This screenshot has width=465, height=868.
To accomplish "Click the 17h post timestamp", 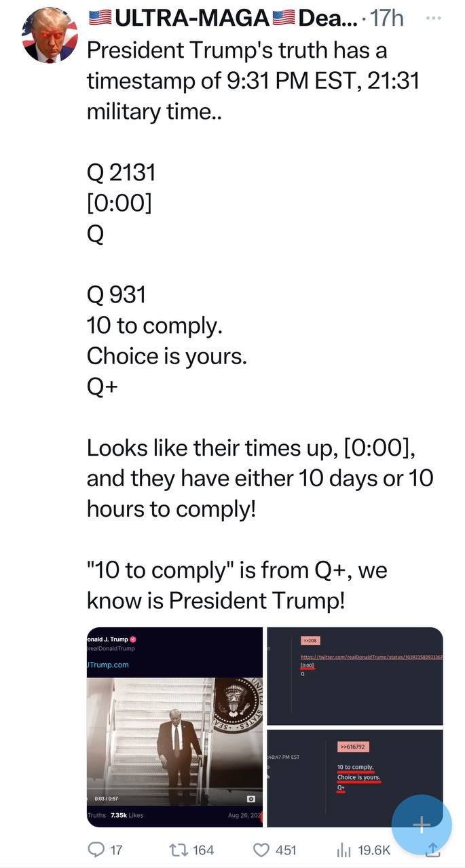I will coord(388,18).
